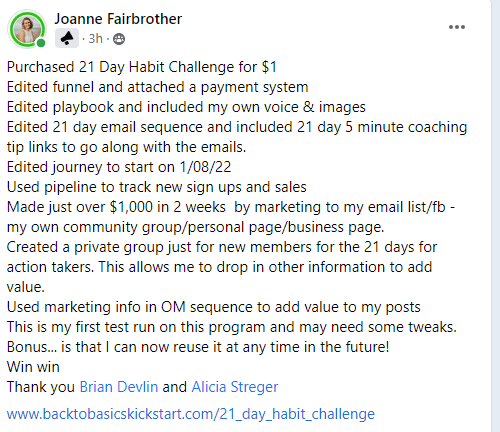
Task: Click the line 'Purchased 21 Day Habit Challenge for $1'
Action: 142,67
